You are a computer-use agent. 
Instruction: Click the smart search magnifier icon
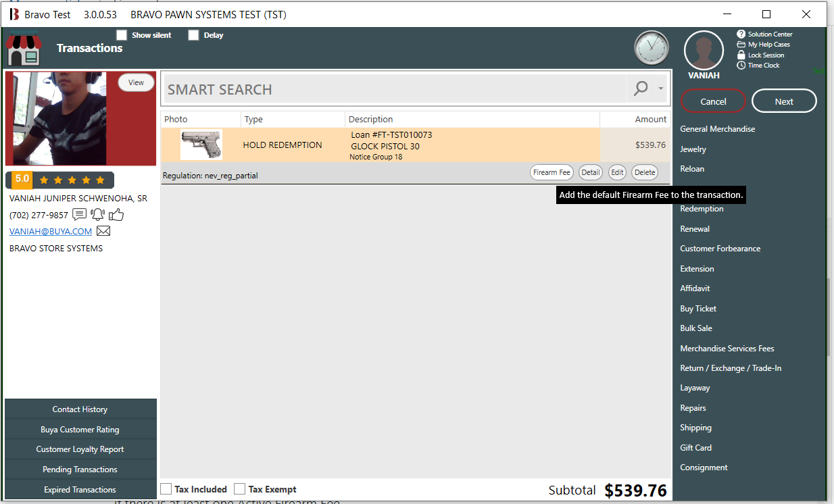640,89
